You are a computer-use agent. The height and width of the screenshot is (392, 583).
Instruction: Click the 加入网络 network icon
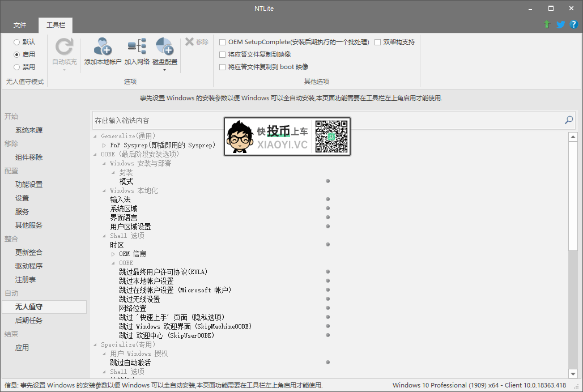tap(137, 47)
